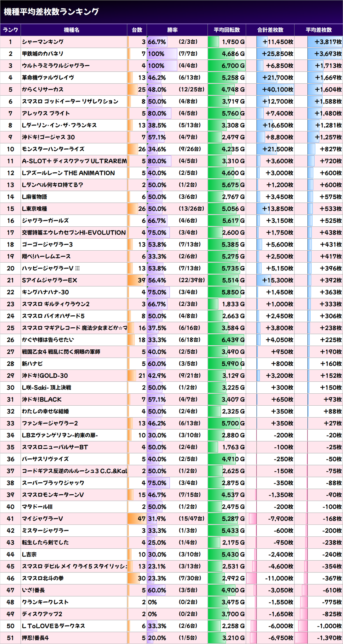
Task: Click the 機種名 column header
Action: pos(74,30)
